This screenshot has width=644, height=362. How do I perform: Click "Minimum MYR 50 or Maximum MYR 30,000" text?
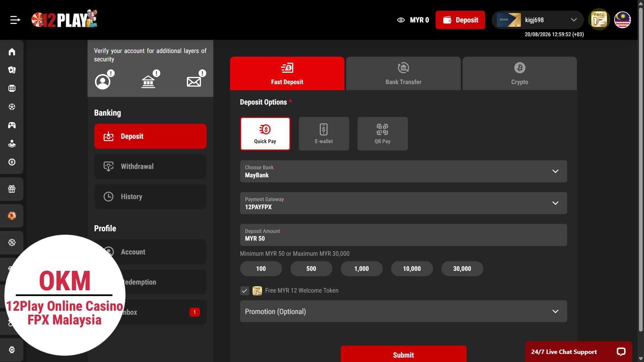295,254
